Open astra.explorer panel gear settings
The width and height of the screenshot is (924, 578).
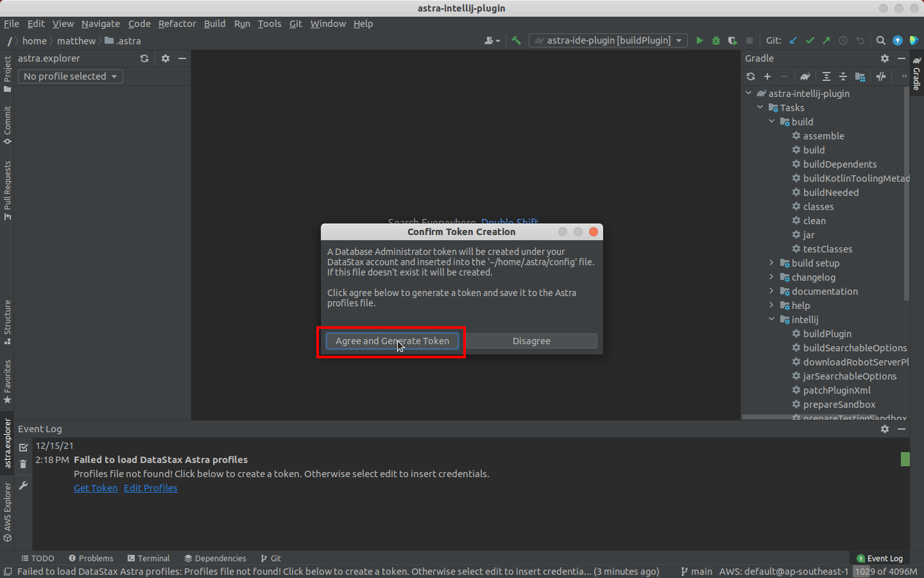[x=166, y=58]
